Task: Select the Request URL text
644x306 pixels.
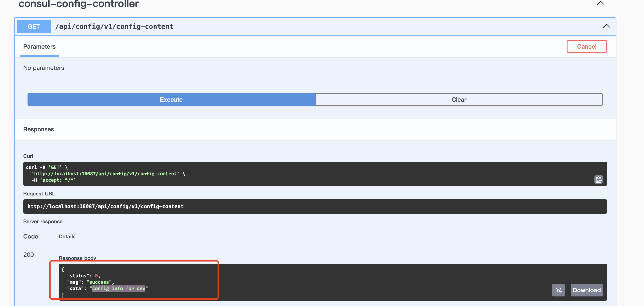Action: pyautogui.click(x=105, y=206)
